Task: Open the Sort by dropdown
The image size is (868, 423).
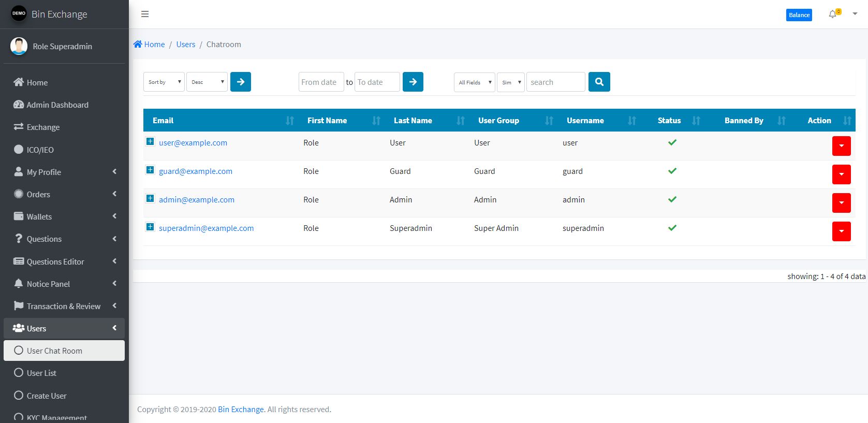Action: click(x=164, y=82)
